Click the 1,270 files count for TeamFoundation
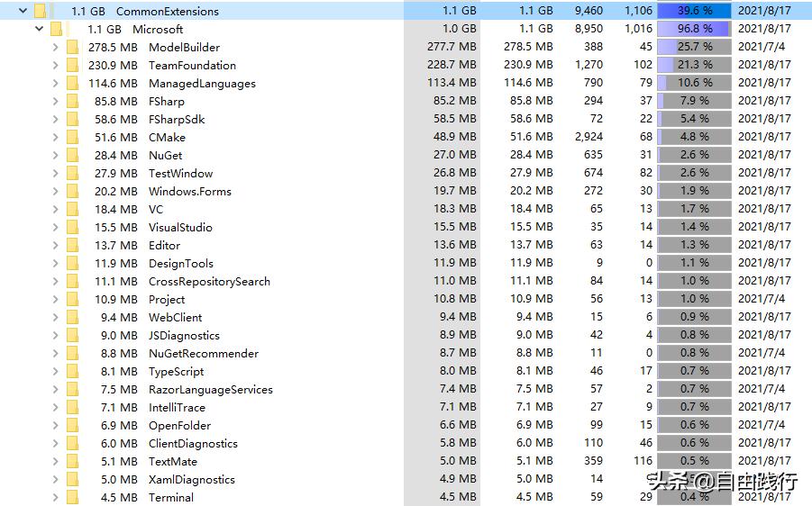Image resolution: width=812 pixels, height=506 pixels. (x=588, y=65)
